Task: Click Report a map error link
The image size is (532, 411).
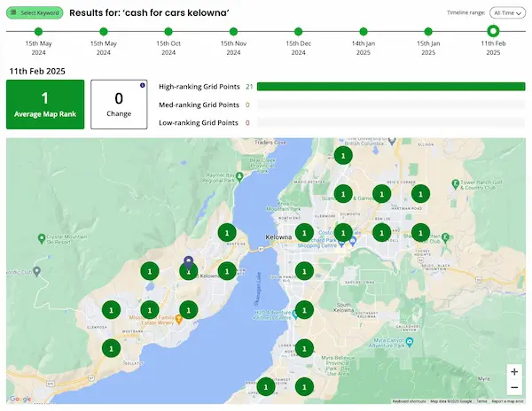Action: pos(509,401)
